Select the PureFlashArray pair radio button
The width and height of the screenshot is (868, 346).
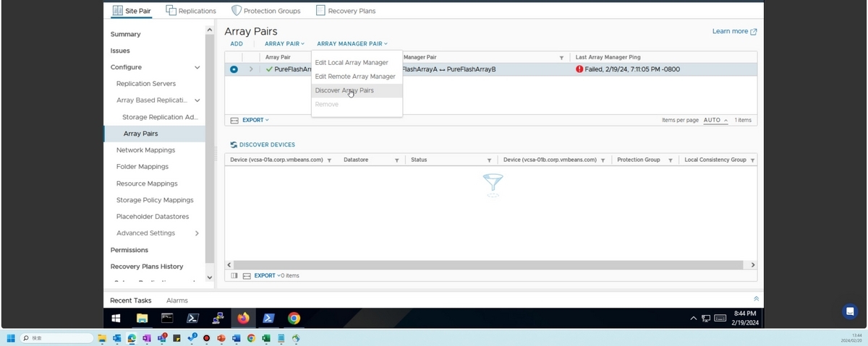point(234,69)
